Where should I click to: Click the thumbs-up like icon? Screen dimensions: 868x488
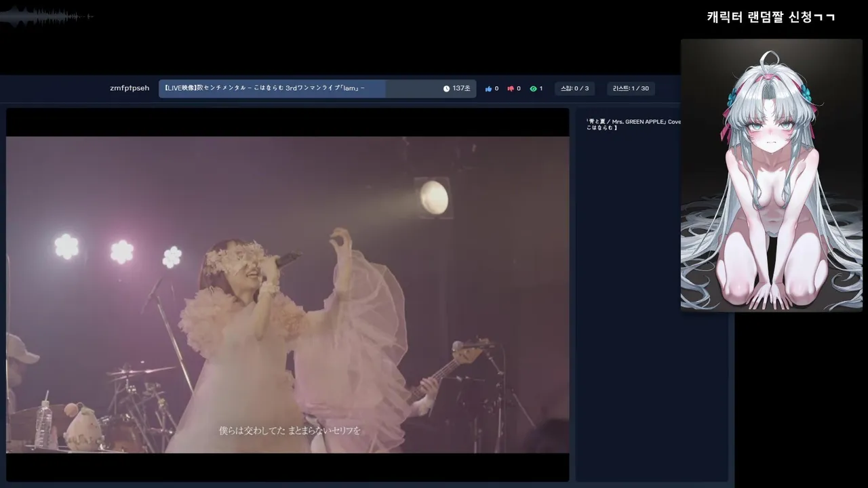pyautogui.click(x=488, y=89)
